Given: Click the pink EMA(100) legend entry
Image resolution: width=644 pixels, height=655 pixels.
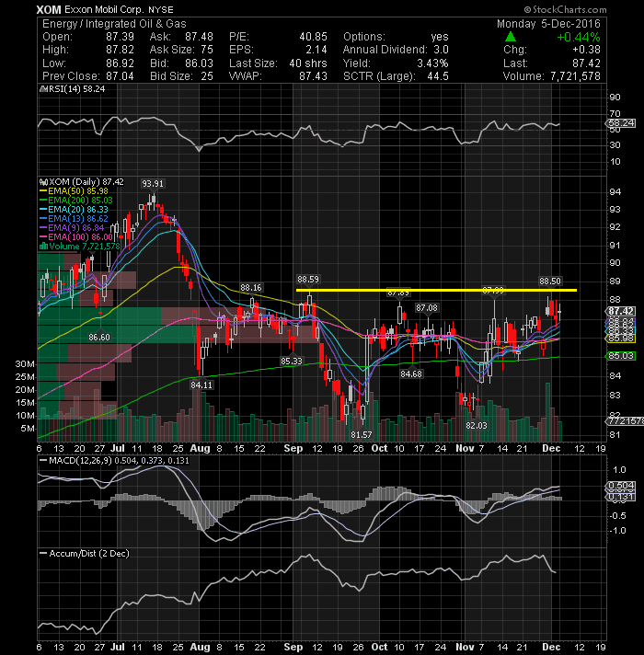Looking at the screenshot, I should [76, 236].
